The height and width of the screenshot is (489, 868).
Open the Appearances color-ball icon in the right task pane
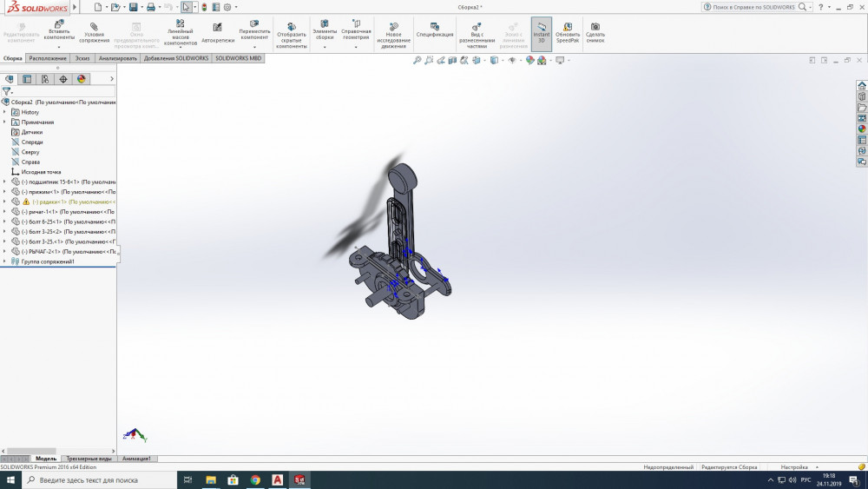(x=862, y=129)
